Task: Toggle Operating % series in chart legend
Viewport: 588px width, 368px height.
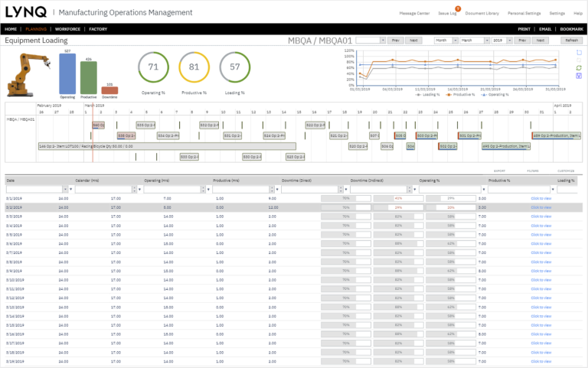Action: [x=495, y=95]
